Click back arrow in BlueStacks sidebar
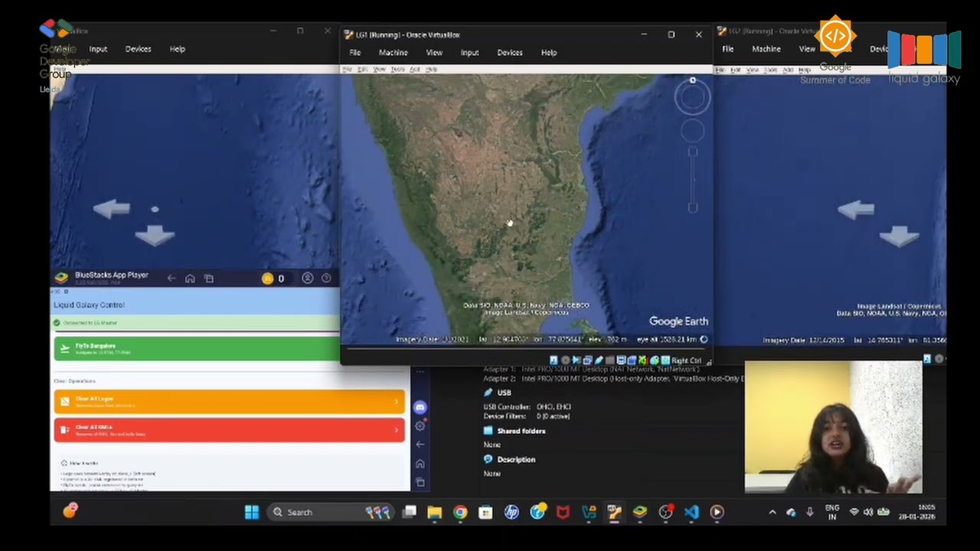The image size is (980, 551). (420, 444)
